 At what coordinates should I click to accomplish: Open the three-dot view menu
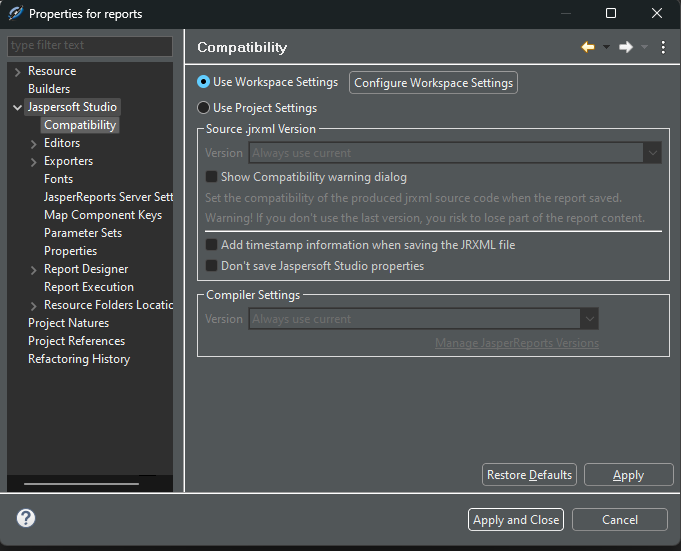click(x=663, y=47)
